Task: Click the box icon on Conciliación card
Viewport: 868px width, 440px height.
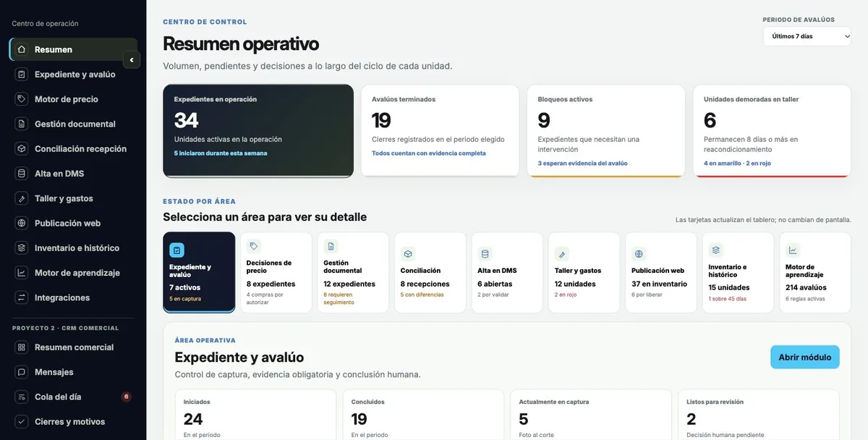Action: tap(408, 254)
